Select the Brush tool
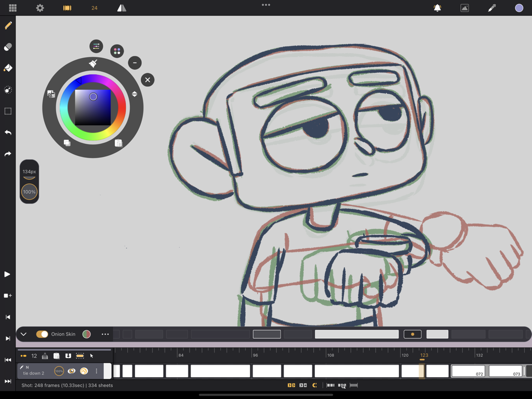The image size is (532, 399). 8,25
